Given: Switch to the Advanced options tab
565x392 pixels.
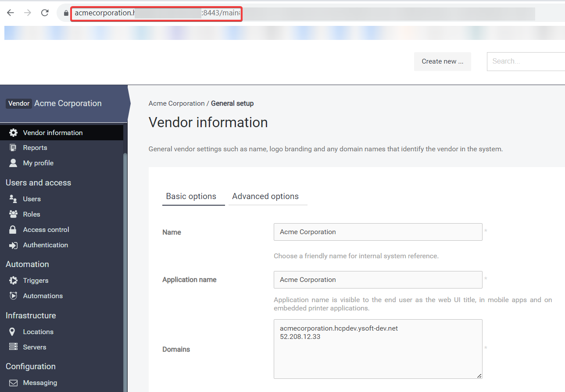Looking at the screenshot, I should pyautogui.click(x=265, y=196).
